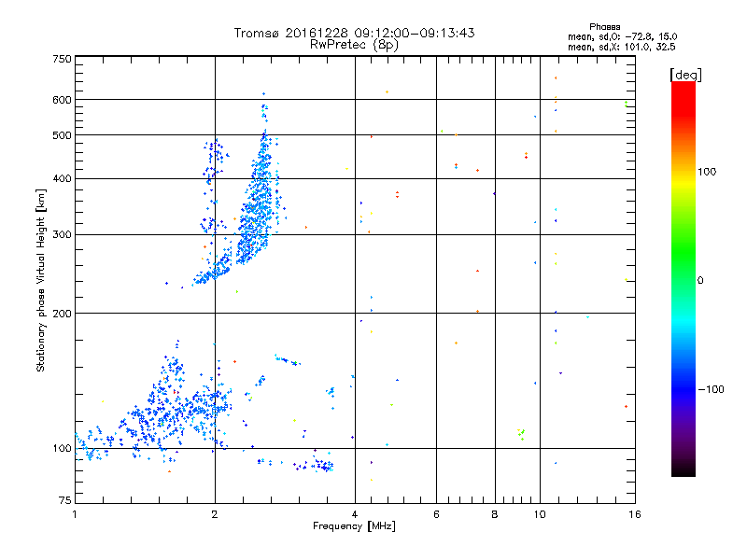The height and width of the screenshot is (560, 747).
Task: Click the y-axis label '600'
Action: (x=63, y=100)
